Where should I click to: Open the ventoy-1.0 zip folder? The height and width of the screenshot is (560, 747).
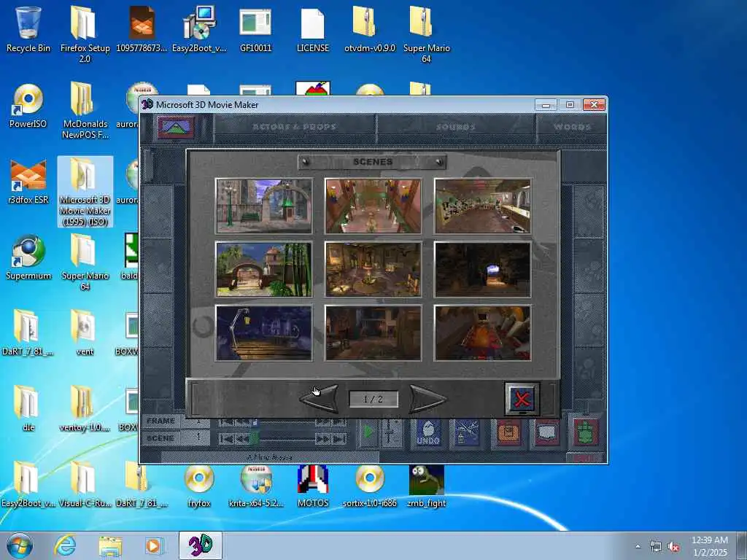coord(85,408)
